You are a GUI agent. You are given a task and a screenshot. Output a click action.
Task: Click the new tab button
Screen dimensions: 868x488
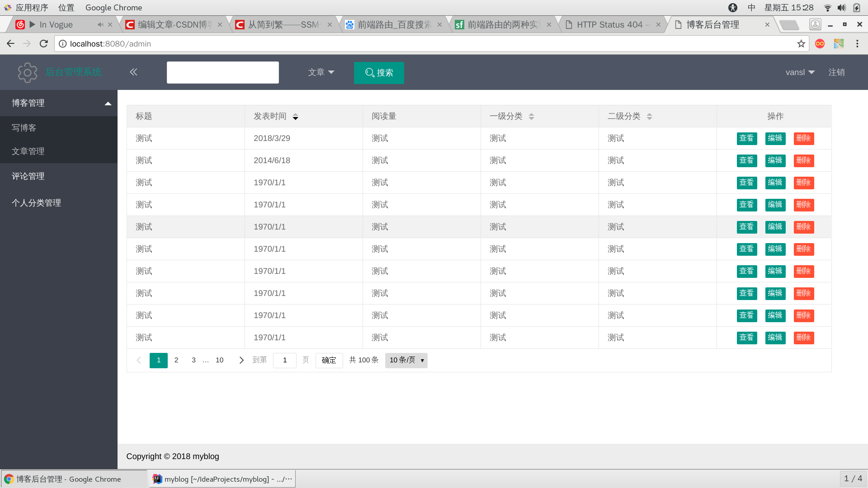tap(789, 25)
